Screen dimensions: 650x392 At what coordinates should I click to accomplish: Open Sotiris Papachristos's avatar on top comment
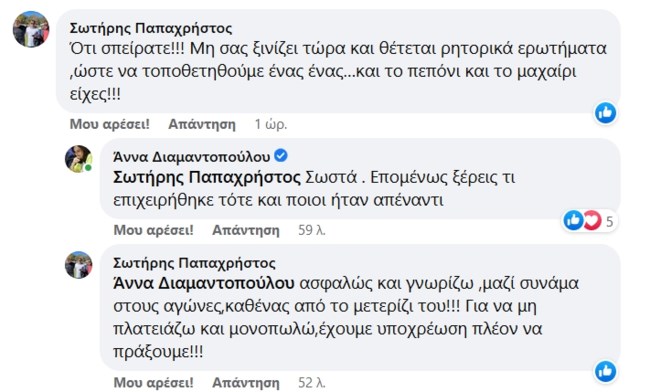pyautogui.click(x=31, y=29)
